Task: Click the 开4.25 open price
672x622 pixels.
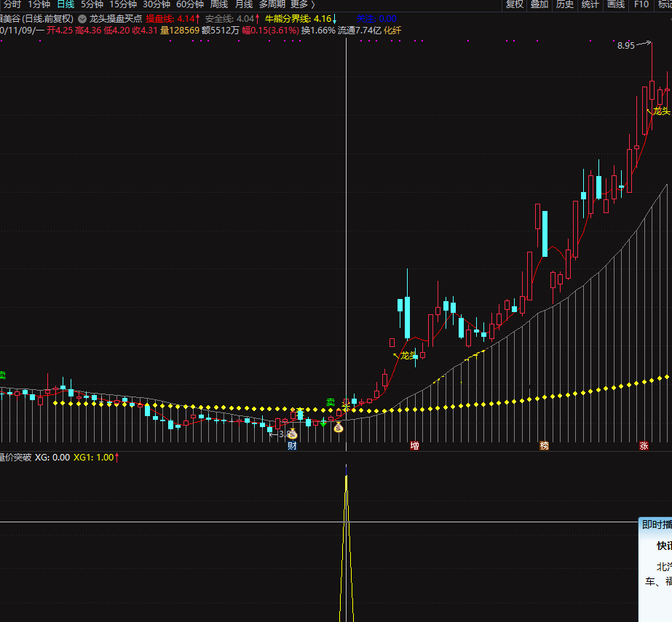Action: coord(60,31)
